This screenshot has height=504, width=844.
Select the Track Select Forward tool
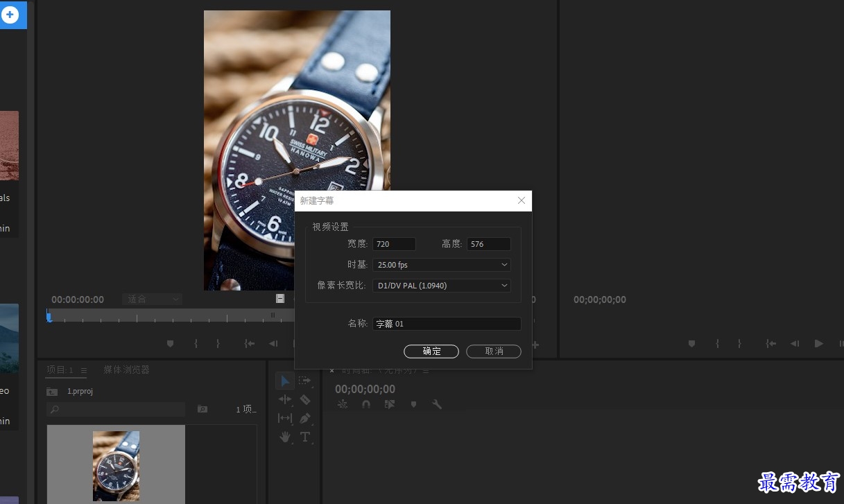click(x=305, y=381)
